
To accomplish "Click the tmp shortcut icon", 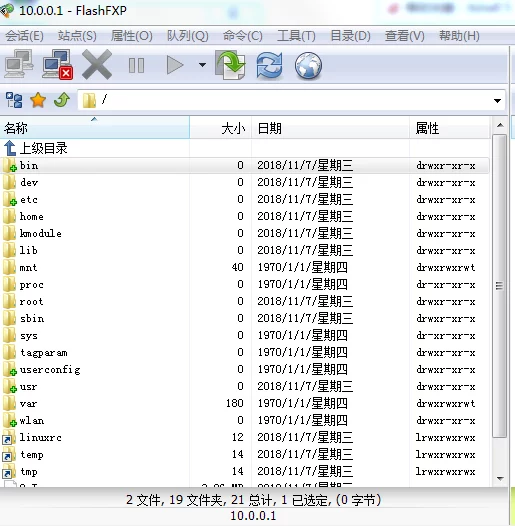I will (9, 472).
